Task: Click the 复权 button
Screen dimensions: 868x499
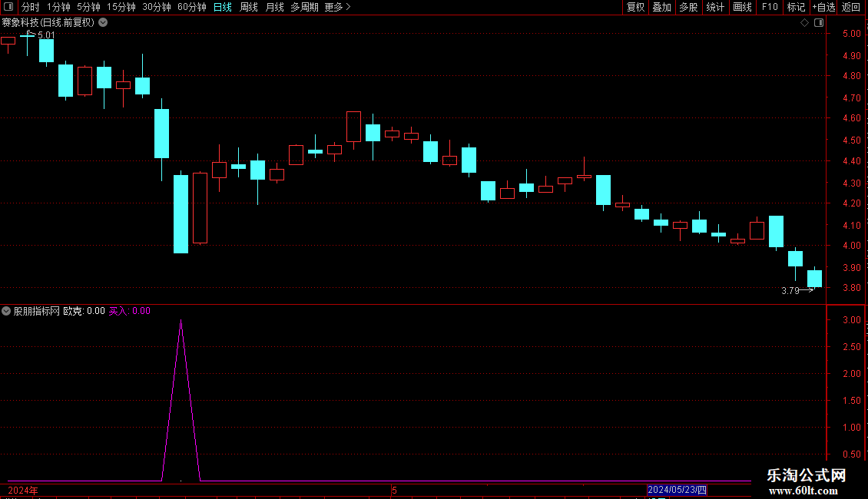Action: pos(635,7)
